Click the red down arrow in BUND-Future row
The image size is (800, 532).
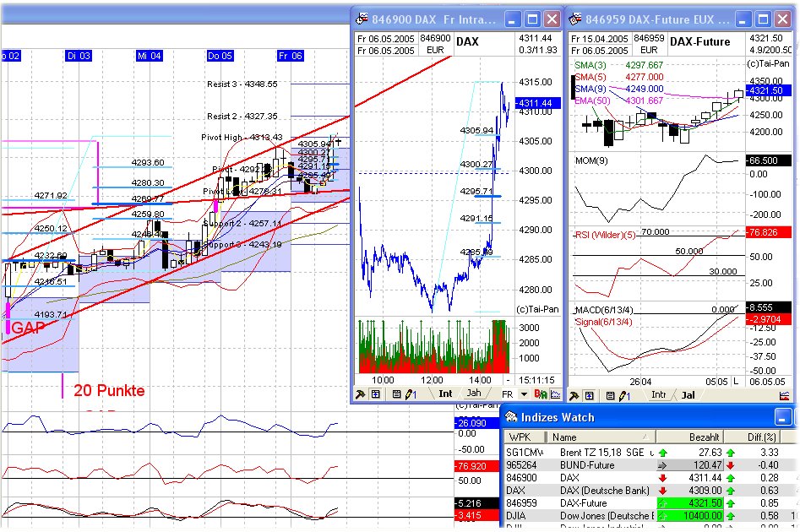(x=731, y=465)
